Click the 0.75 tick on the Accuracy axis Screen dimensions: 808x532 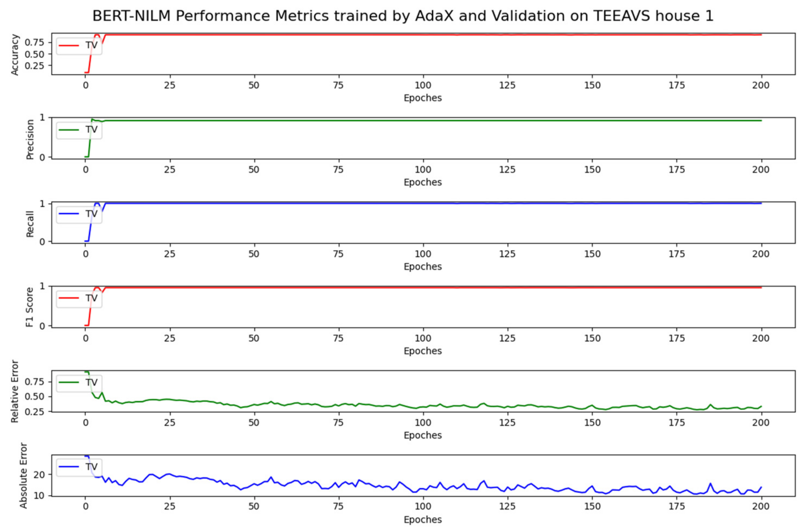pyautogui.click(x=34, y=42)
